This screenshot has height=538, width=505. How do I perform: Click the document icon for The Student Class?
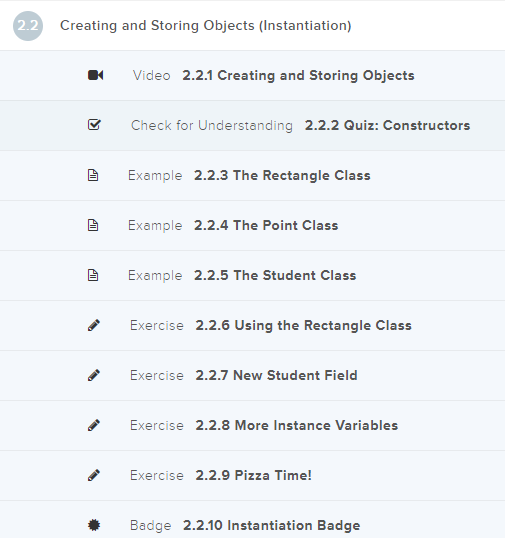pyautogui.click(x=93, y=275)
